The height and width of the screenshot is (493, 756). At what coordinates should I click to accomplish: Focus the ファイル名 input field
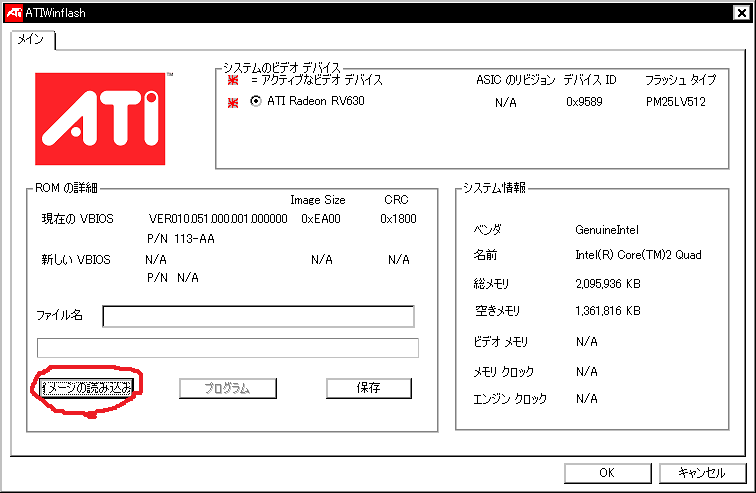258,316
